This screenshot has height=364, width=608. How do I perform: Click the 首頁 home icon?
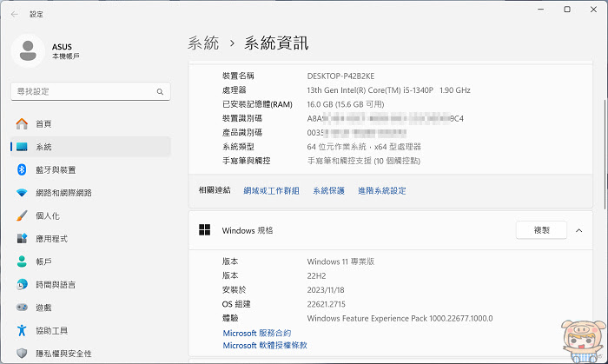[22, 123]
